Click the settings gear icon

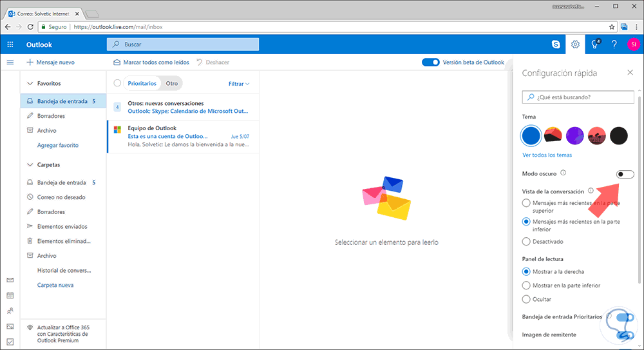(x=575, y=44)
